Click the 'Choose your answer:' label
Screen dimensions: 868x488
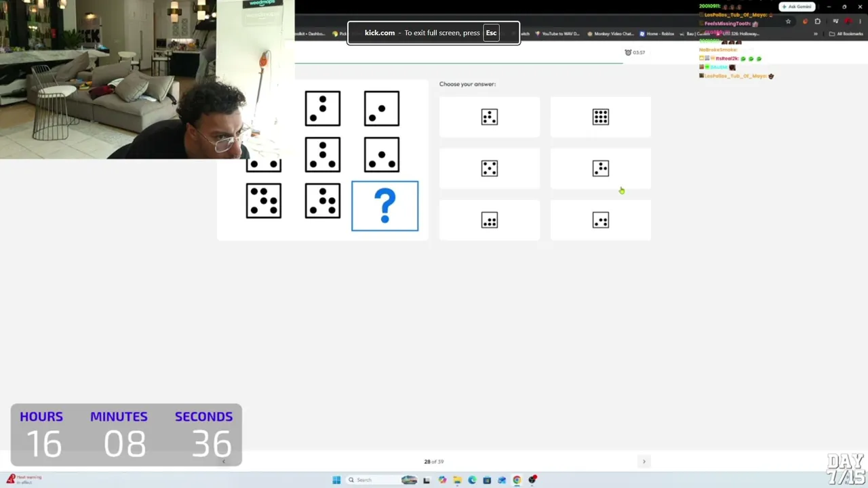point(467,84)
